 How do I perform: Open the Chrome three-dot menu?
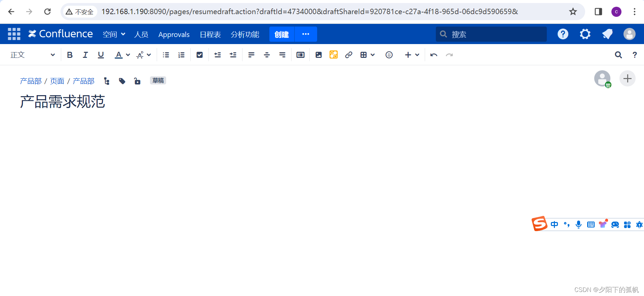635,12
